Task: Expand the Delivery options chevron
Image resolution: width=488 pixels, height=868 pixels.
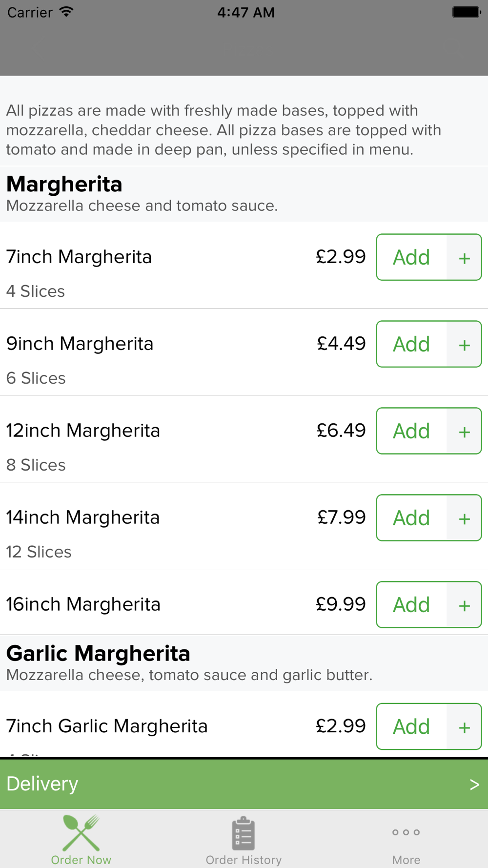Action: (474, 785)
